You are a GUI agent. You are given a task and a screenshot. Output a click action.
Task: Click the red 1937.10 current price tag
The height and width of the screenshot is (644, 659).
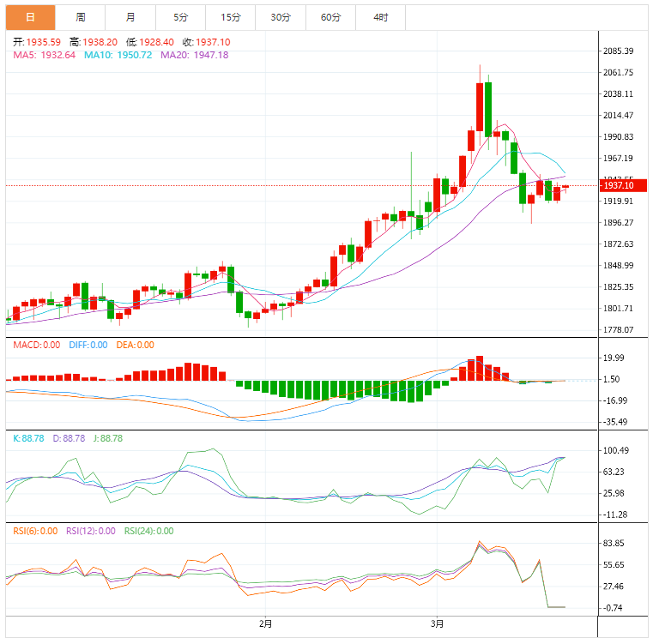618,185
